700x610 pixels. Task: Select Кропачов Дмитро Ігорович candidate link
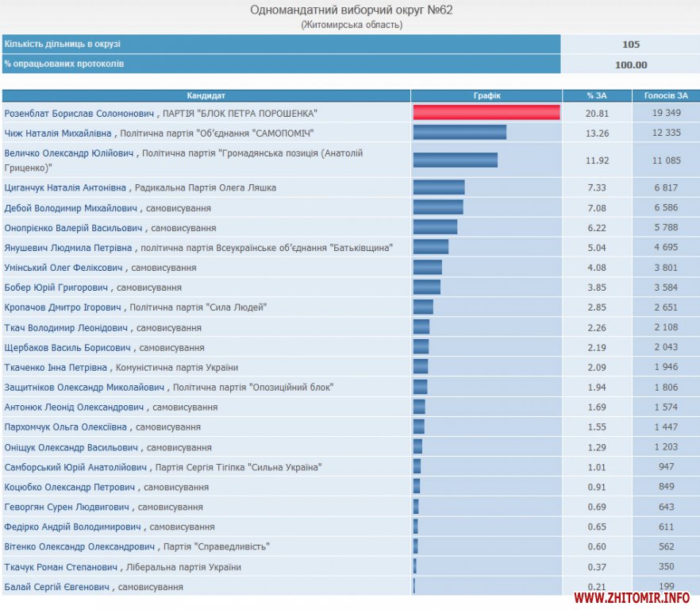63,307
